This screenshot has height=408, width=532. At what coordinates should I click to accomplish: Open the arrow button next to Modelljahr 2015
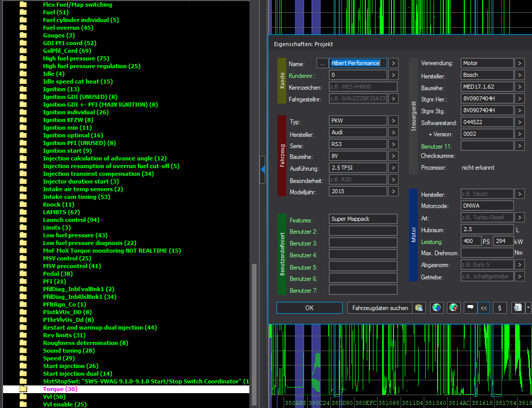(x=393, y=191)
